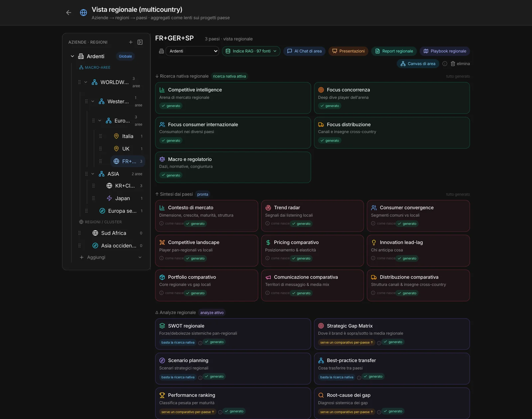This screenshot has height=419, width=532.
Task: Open the Scenario planning card
Action: pyautogui.click(x=233, y=368)
